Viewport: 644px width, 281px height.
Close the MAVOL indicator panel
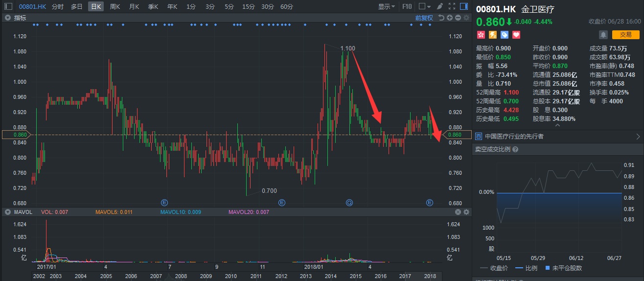[x=458, y=212]
